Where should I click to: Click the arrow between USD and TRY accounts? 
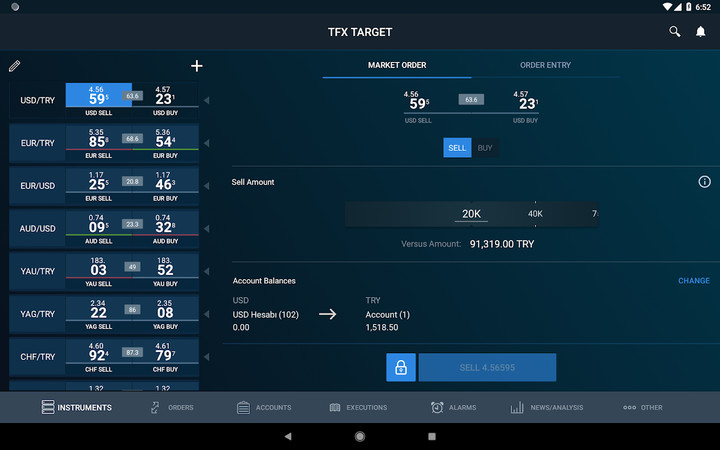pos(327,314)
